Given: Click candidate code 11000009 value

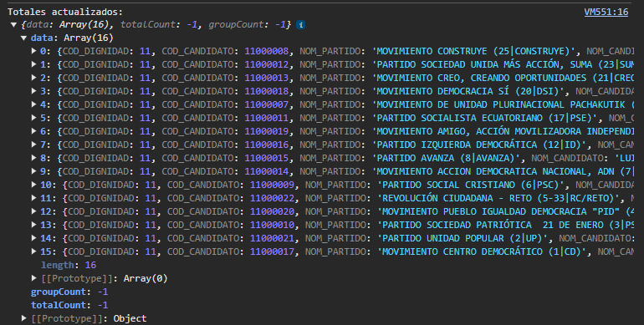Looking at the screenshot, I should [273, 185].
